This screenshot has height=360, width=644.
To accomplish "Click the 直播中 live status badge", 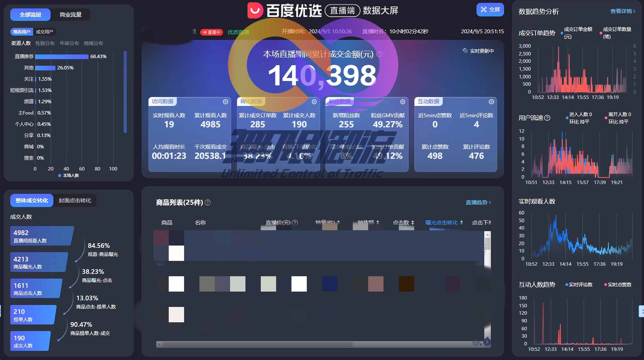I will tap(212, 32).
